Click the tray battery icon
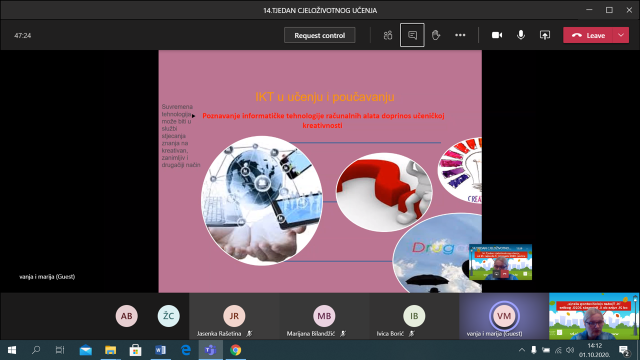Image resolution: width=640 pixels, height=360 pixels. 546,350
